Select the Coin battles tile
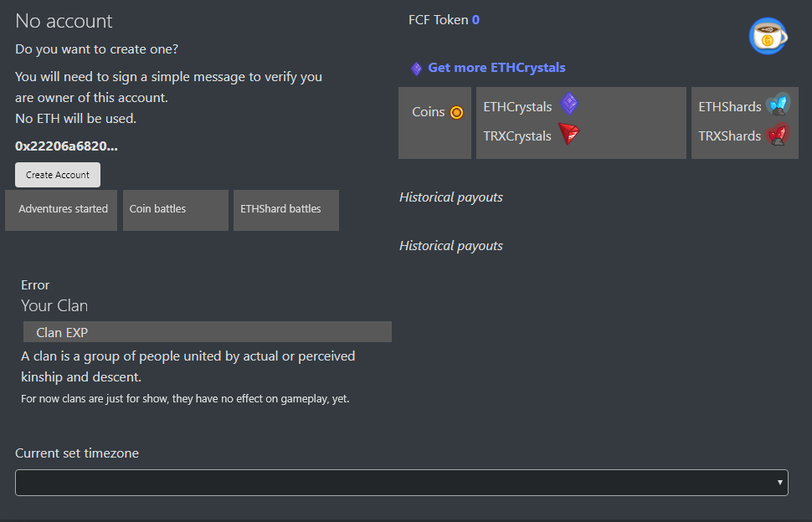 click(176, 210)
